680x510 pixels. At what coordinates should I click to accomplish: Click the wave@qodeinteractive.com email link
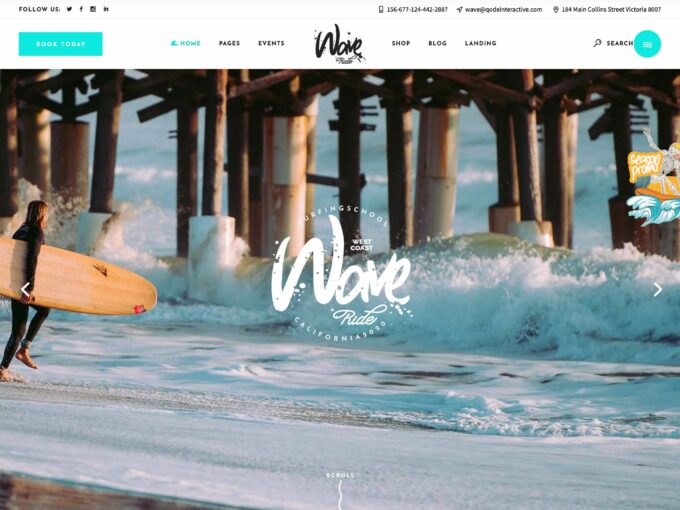(x=500, y=9)
